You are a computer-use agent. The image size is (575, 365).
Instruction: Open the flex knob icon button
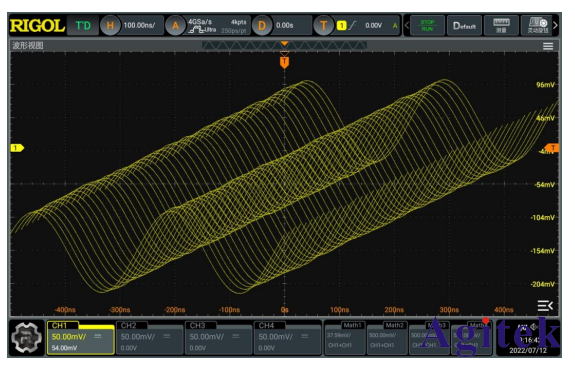537,26
